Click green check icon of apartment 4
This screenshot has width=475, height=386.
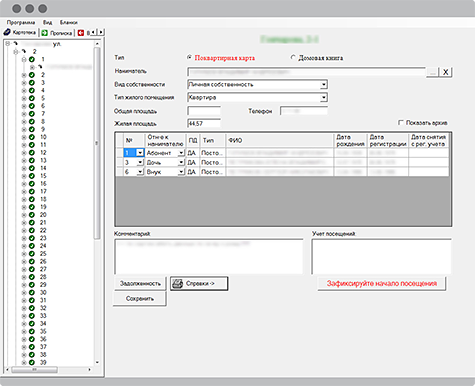32,91
